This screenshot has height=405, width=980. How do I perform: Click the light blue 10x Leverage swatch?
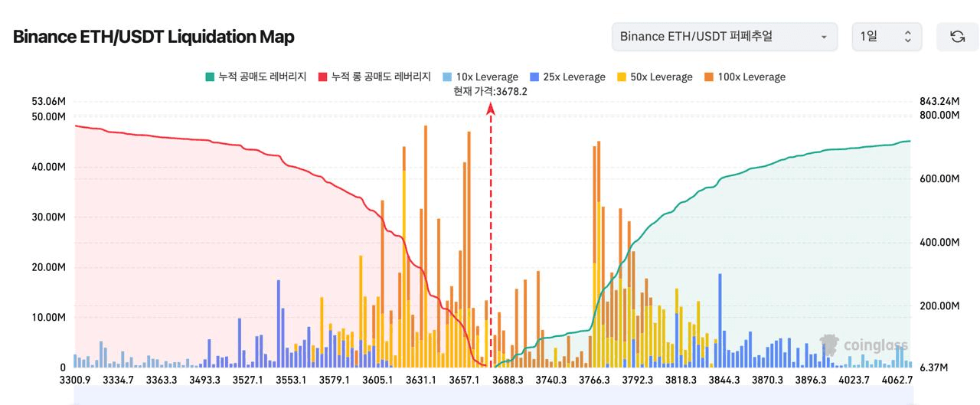tap(446, 77)
